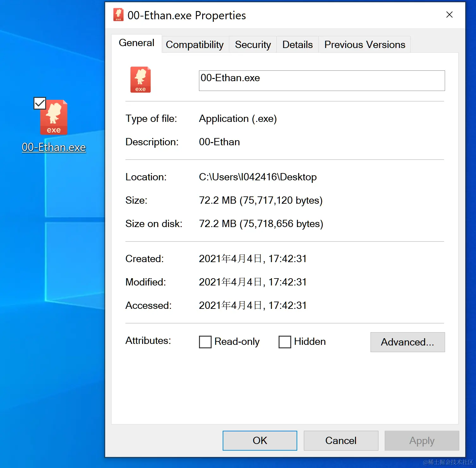
Task: Click the 00-Ethan.exe desktop label
Action: [54, 147]
